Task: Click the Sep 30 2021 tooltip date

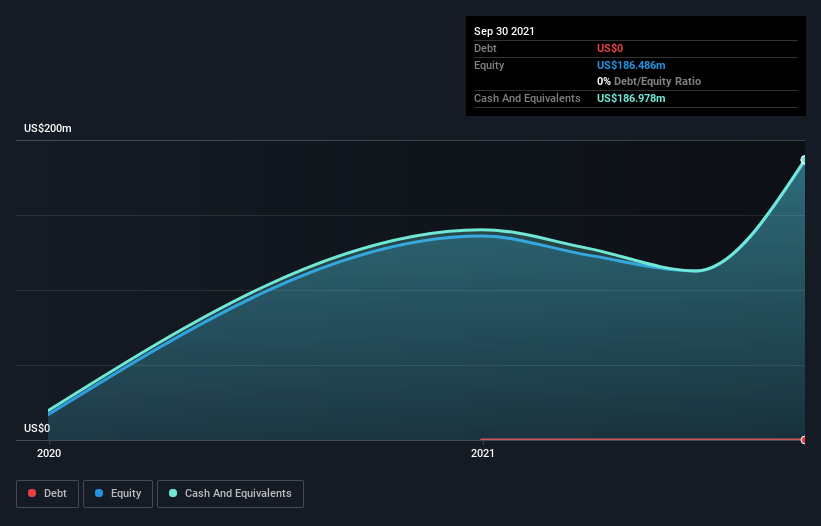Action: click(x=504, y=31)
